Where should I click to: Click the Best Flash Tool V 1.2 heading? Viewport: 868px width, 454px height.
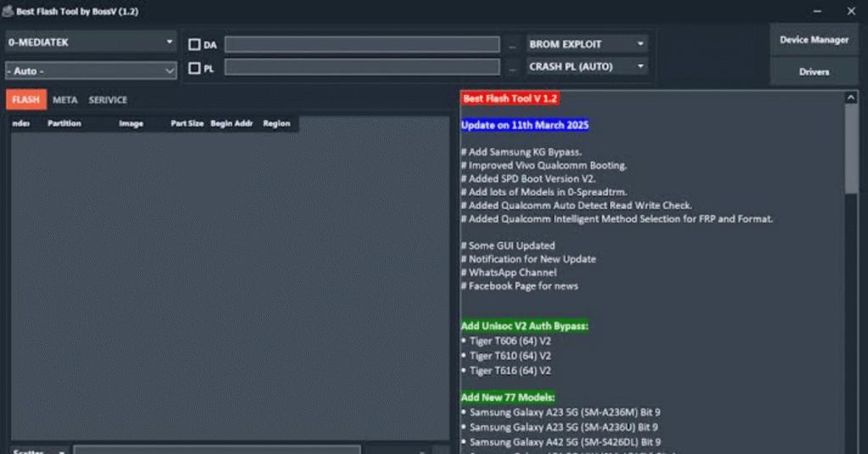(x=509, y=98)
